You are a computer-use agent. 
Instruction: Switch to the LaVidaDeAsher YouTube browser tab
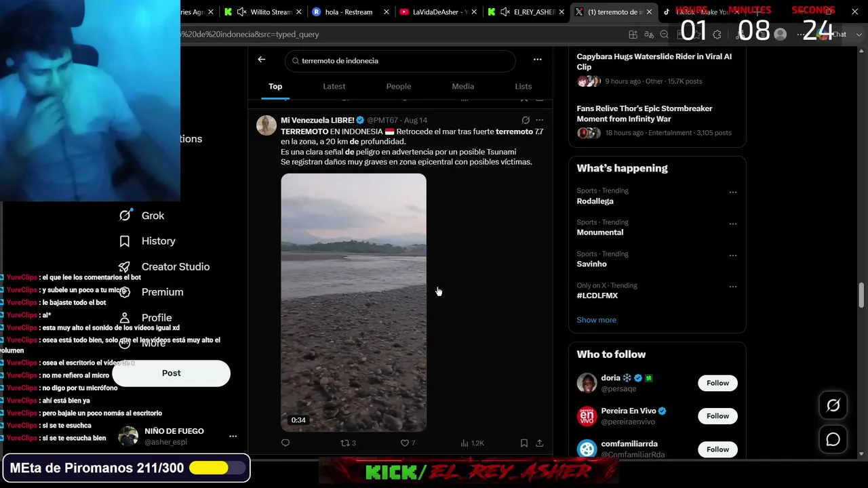(439, 12)
